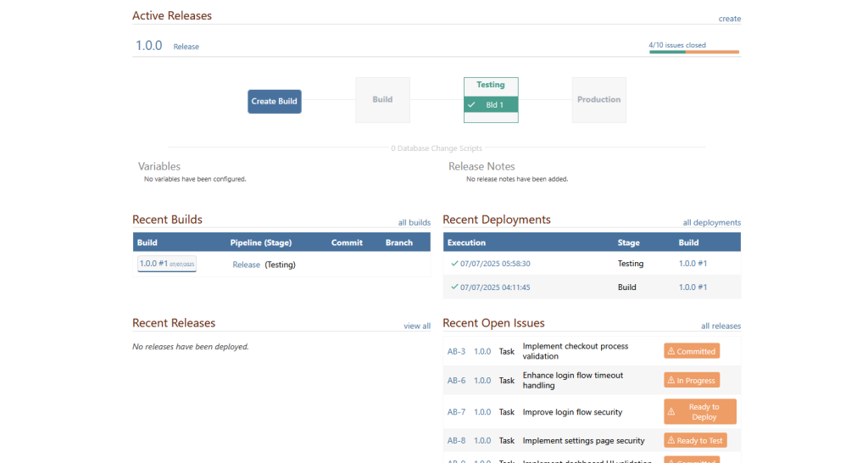This screenshot has width=868, height=463.
Task: Click Release pipeline link in builds table
Action: tap(246, 265)
